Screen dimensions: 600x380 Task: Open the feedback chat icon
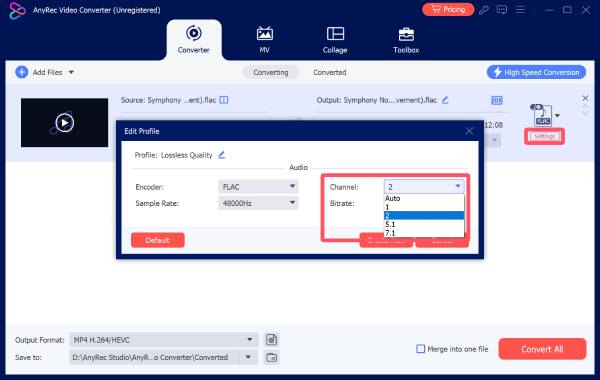pos(502,10)
